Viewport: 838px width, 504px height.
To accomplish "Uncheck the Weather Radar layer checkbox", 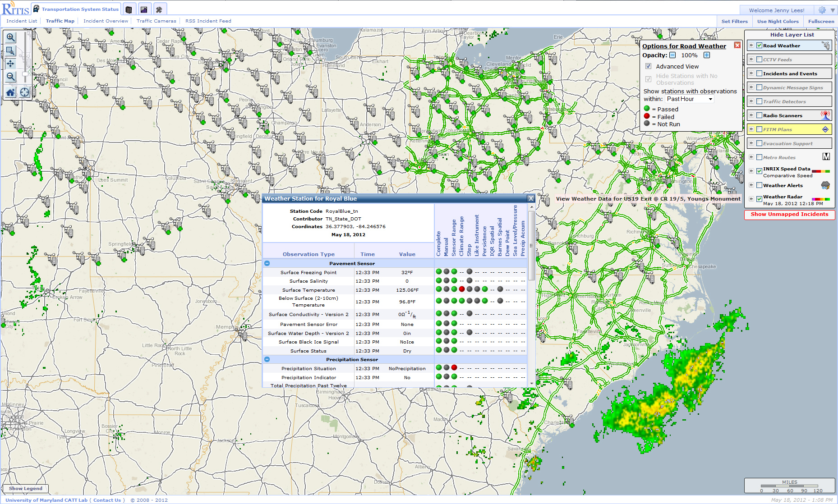I will [x=759, y=199].
